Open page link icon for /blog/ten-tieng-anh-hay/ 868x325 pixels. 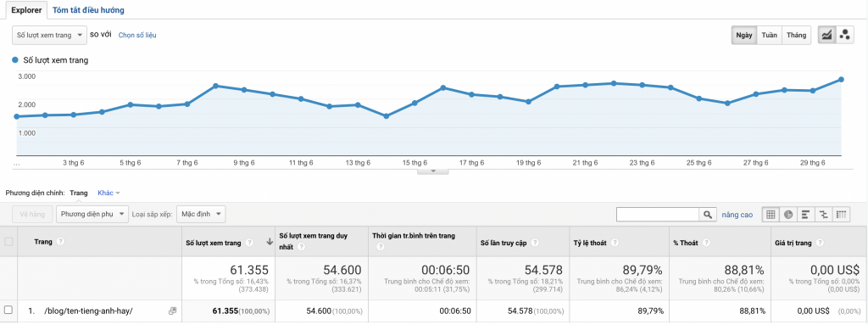click(x=172, y=311)
